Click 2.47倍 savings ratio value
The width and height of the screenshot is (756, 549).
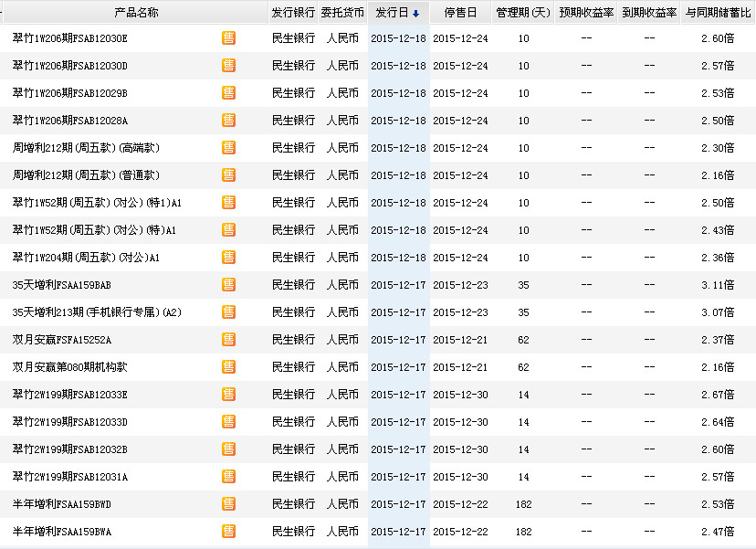718,532
